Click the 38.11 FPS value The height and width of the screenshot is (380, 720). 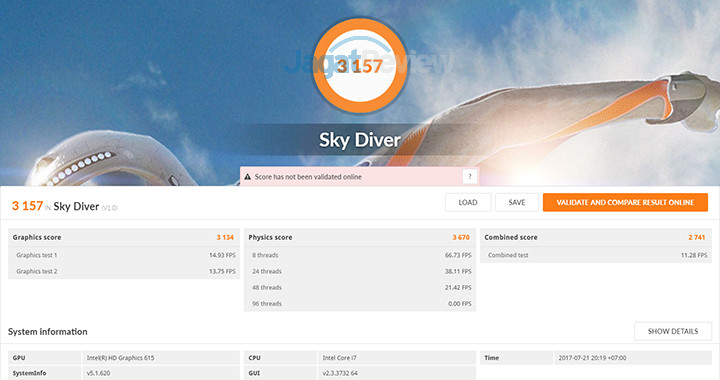pos(458,271)
